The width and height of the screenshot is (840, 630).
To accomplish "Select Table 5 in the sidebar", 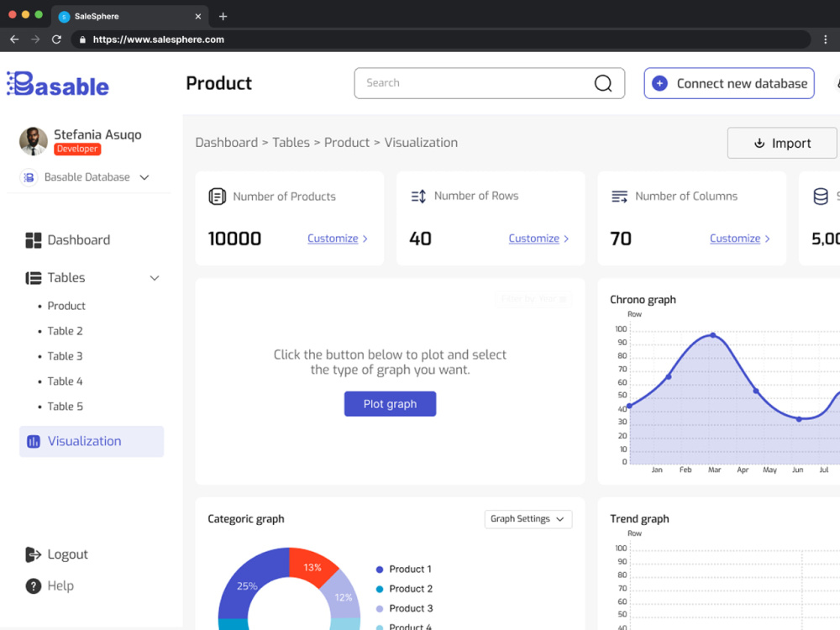I will (x=65, y=407).
